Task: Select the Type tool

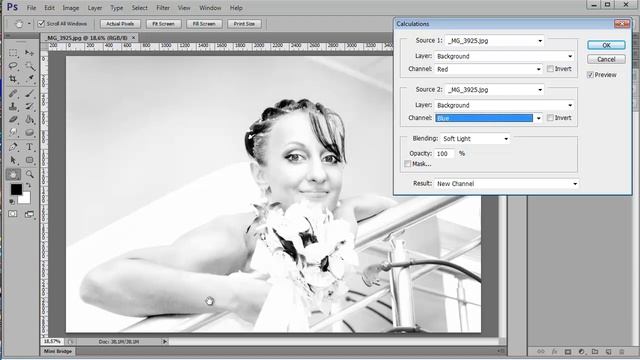Action: (x=29, y=147)
